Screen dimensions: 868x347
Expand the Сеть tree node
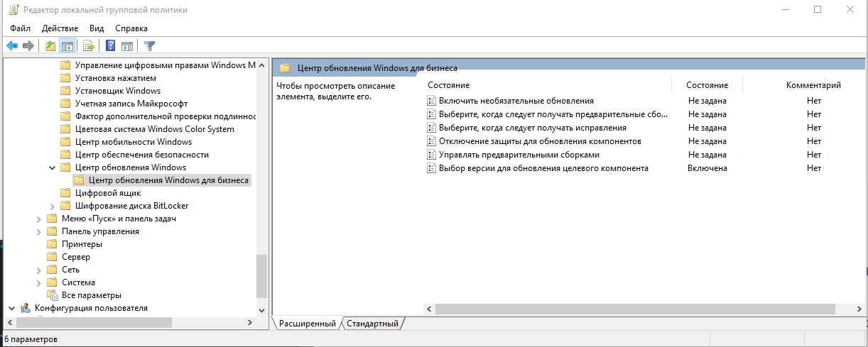(x=38, y=270)
